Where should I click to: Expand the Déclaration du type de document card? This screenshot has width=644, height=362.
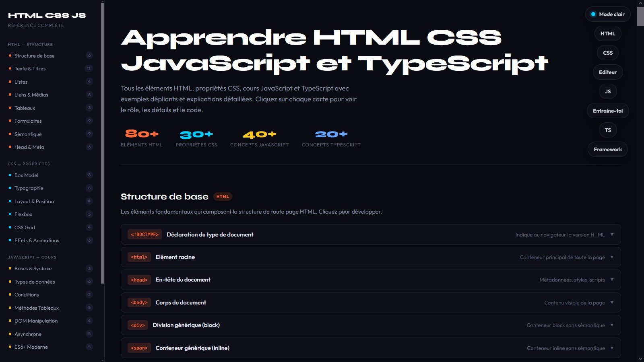tap(370, 234)
